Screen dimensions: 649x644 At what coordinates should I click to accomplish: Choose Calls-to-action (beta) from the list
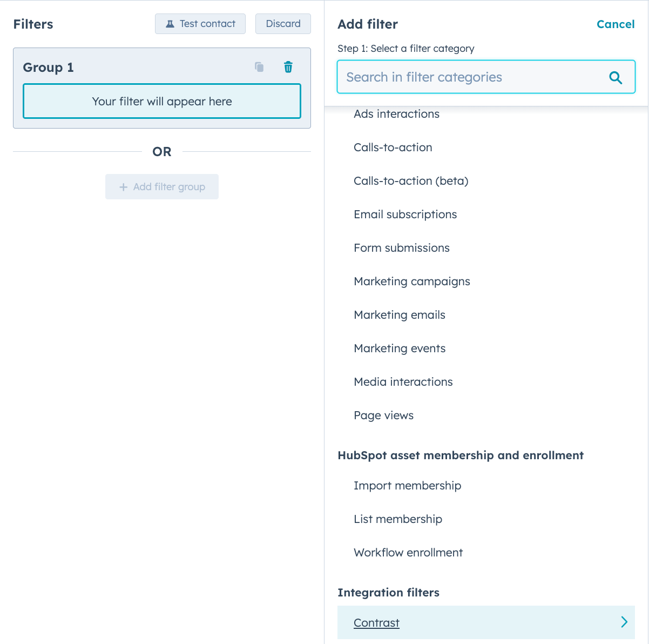(x=411, y=181)
